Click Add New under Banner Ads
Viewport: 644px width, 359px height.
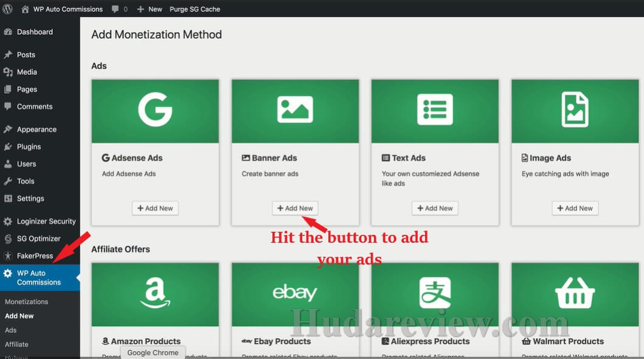[x=295, y=208]
